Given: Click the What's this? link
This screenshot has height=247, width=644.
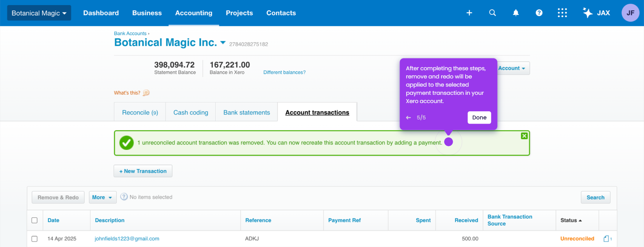Looking at the screenshot, I should 127,93.
